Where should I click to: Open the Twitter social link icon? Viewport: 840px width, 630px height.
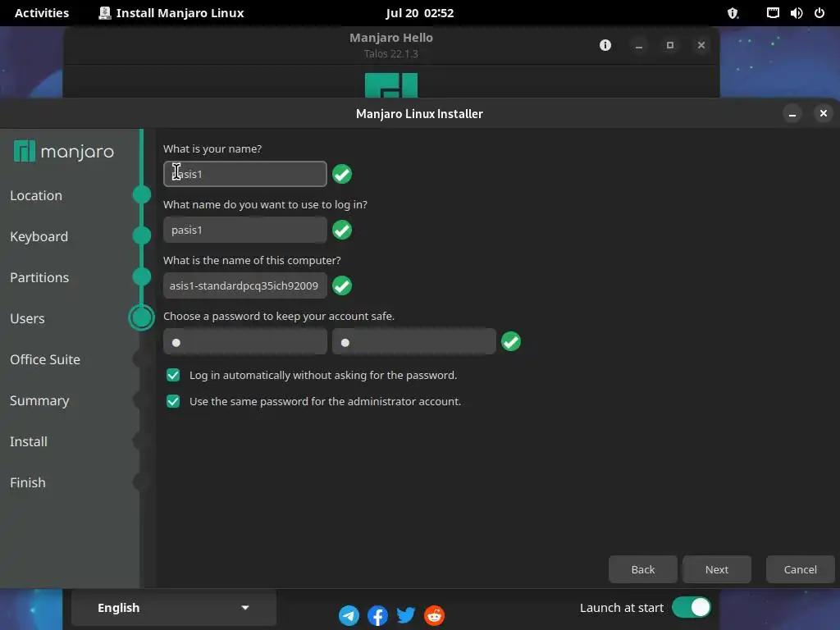406,615
